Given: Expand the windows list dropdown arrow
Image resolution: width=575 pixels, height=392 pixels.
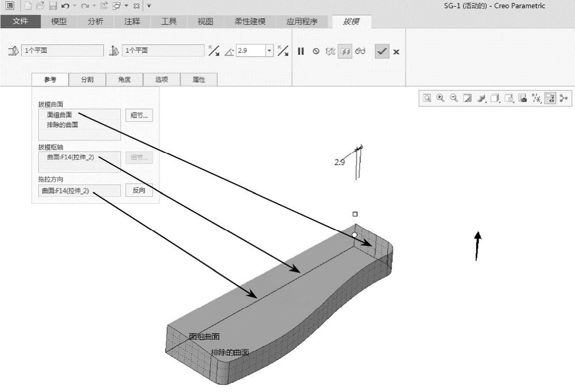Looking at the screenshot, I should (x=126, y=6).
